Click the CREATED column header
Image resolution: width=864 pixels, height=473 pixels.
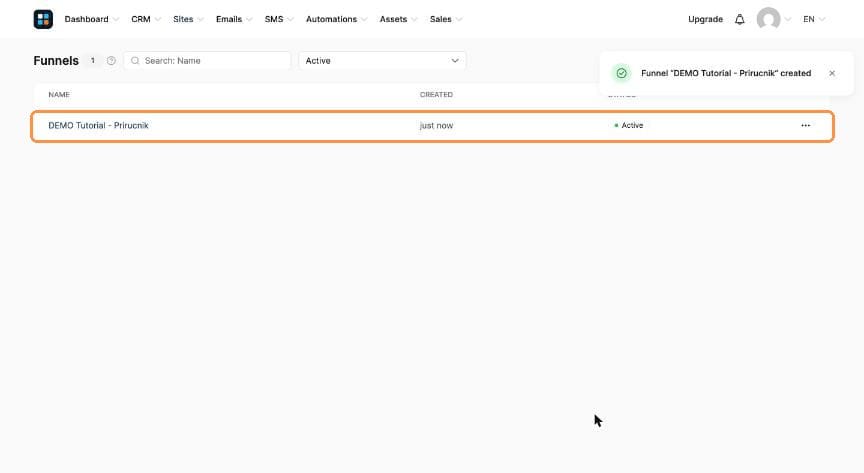coord(436,95)
